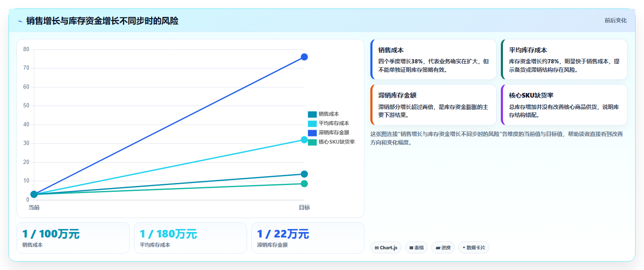The width and height of the screenshot is (644, 270).
Task: Click the 1 / 100万元 销售成本 stat card
Action: [73, 238]
